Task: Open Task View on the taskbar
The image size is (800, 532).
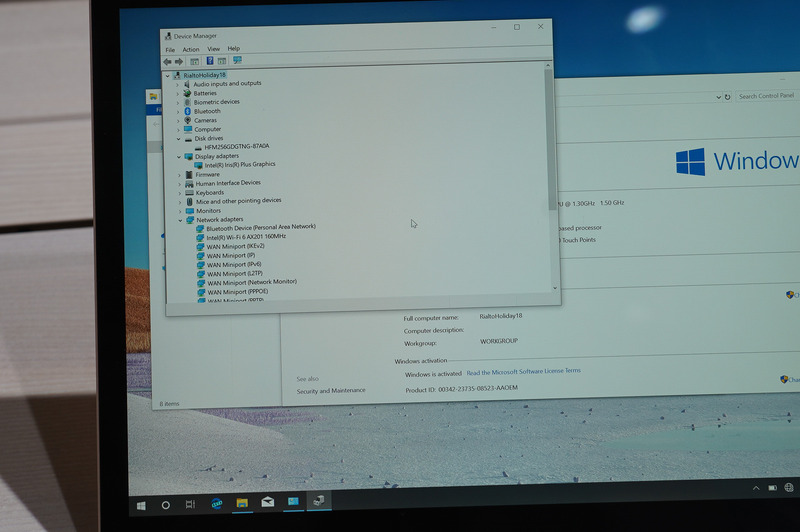Action: point(190,504)
